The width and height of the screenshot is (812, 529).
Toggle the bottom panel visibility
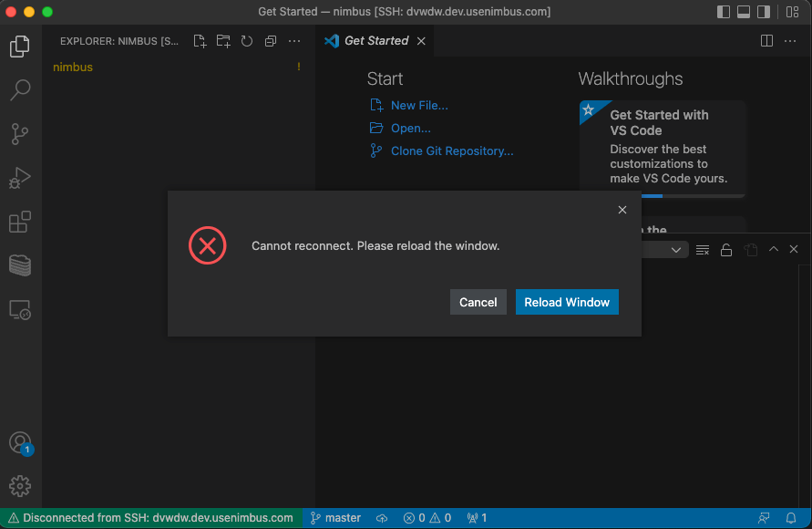click(x=744, y=11)
